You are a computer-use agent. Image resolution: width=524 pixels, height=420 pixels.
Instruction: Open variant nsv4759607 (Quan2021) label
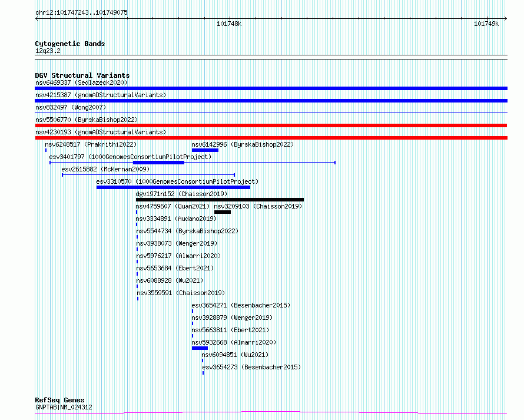(x=173, y=206)
